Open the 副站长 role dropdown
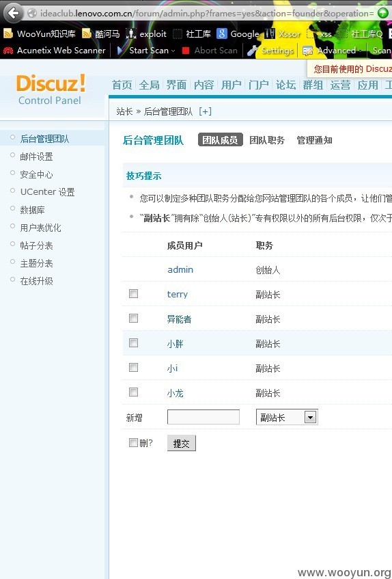Viewport: 392px width, 579px height. (x=287, y=417)
